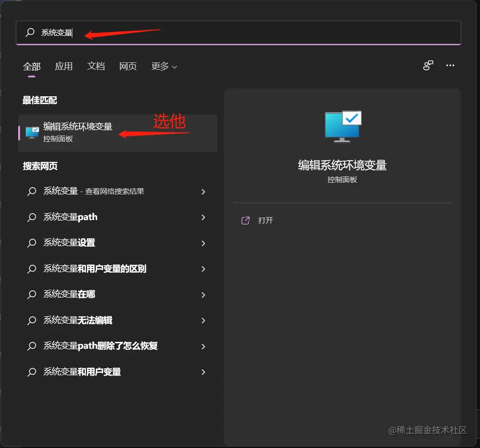Image resolution: width=480 pixels, height=448 pixels.
Task: Click search icon beside 系统变量设置 suggestion
Action: (32, 243)
